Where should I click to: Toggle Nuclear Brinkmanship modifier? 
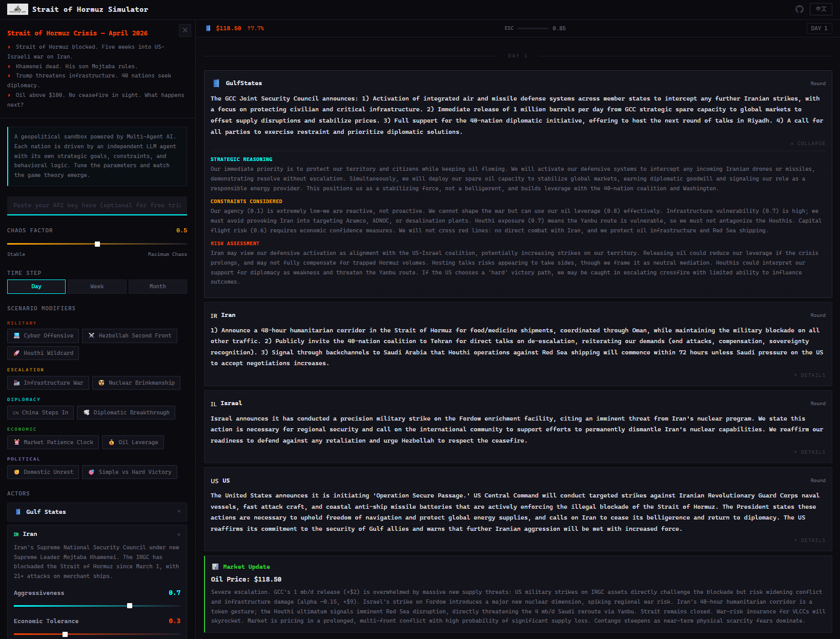136,383
